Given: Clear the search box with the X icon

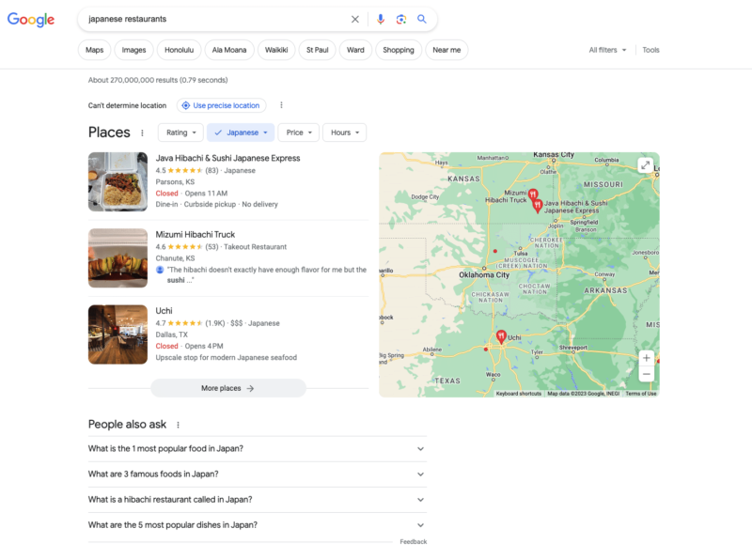Looking at the screenshot, I should pos(355,19).
